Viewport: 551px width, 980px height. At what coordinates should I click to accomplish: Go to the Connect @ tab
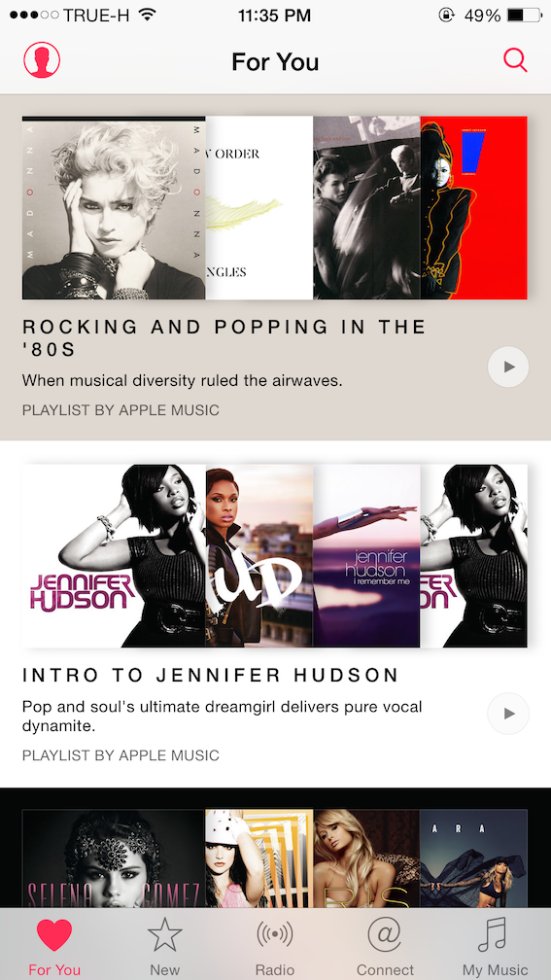[385, 946]
